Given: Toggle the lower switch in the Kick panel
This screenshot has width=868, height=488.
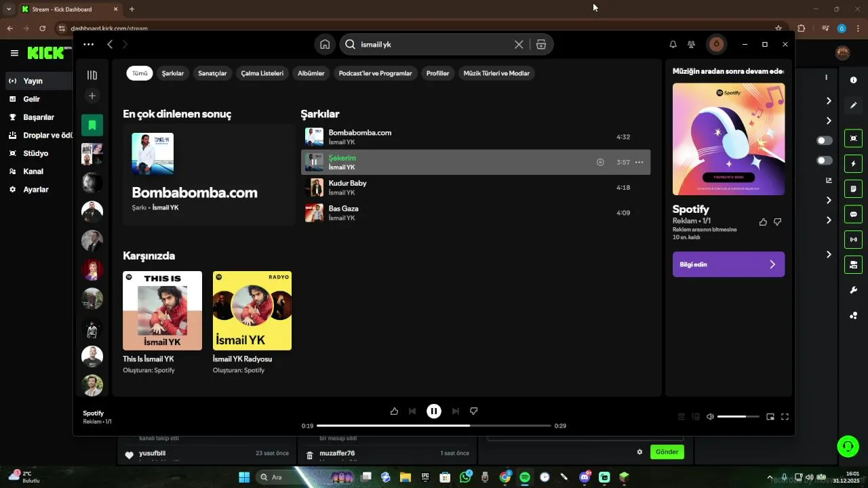Looking at the screenshot, I should point(825,161).
